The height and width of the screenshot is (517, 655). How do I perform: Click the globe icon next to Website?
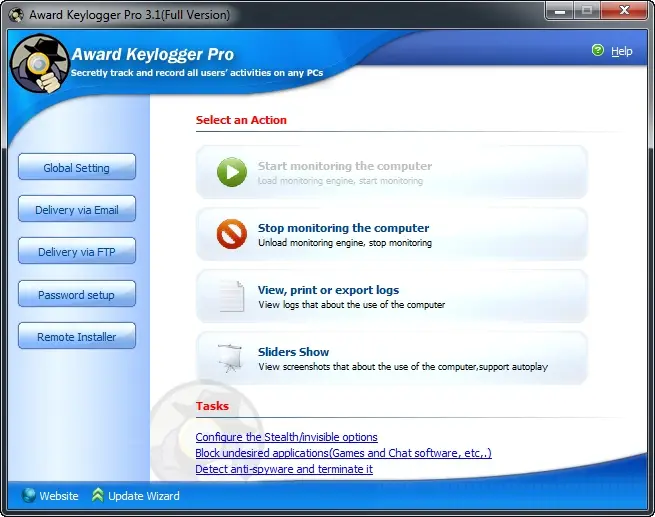click(29, 495)
